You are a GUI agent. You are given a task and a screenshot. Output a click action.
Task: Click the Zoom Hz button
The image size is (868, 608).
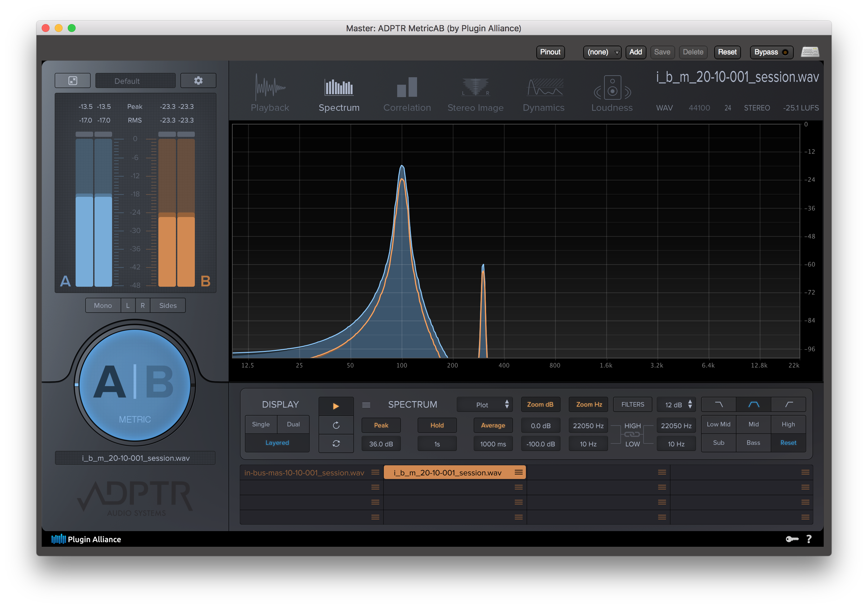pos(589,405)
